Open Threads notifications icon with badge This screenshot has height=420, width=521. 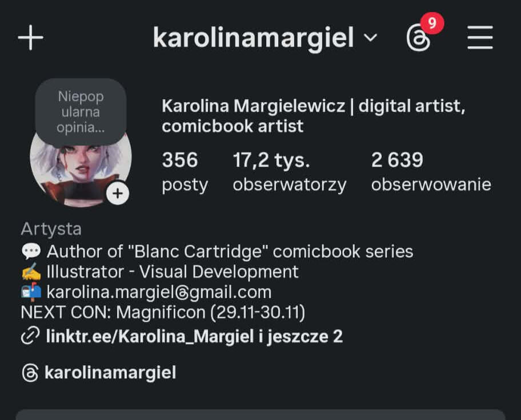click(x=418, y=38)
